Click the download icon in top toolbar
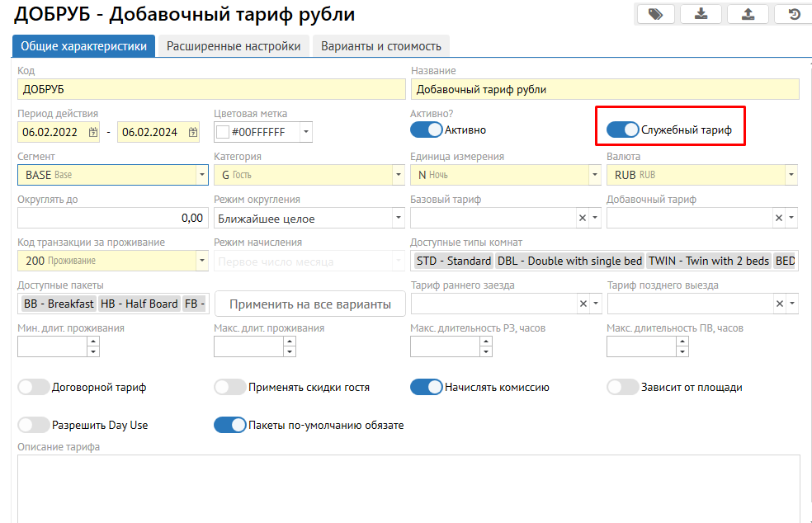Viewport: 812px width, 523px height. 701,14
